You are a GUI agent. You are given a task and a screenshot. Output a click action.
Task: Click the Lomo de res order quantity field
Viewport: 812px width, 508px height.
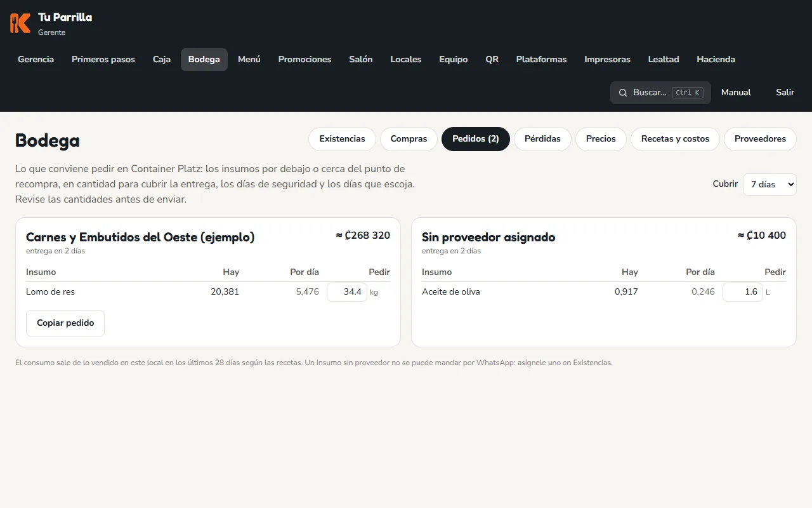[347, 292]
